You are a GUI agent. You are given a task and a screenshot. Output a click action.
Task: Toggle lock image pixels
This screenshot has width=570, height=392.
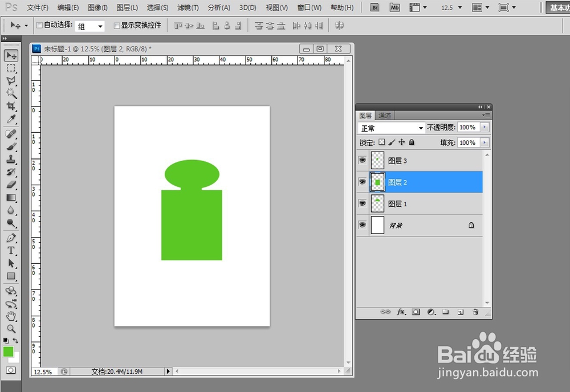point(392,142)
